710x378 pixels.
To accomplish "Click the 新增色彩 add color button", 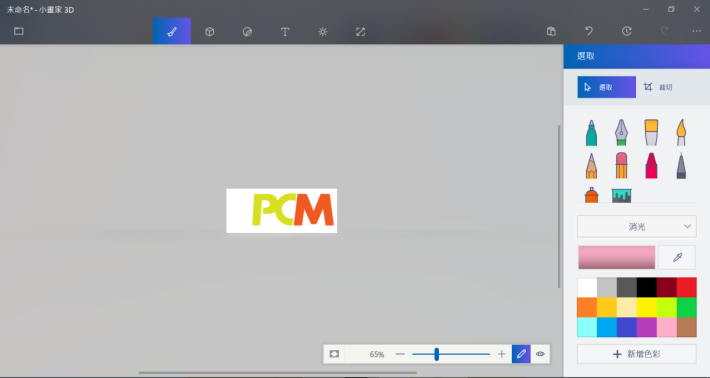I will (637, 354).
